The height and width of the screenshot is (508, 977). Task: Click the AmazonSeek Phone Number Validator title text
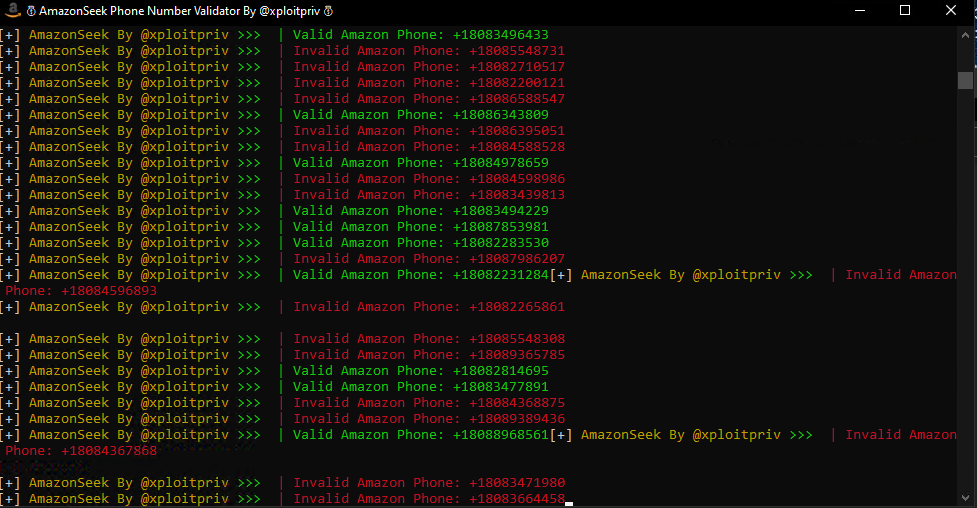pos(180,10)
